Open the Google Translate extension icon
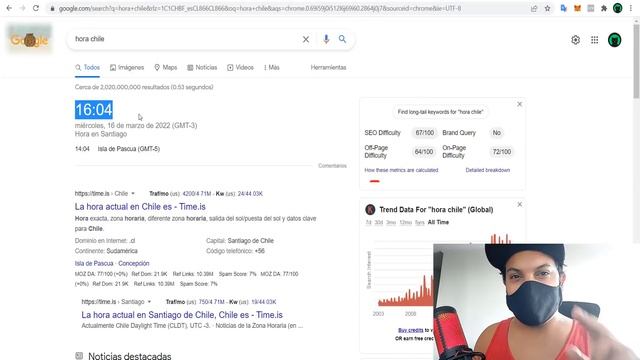Viewport: 640px width, 360px height. (564, 8)
